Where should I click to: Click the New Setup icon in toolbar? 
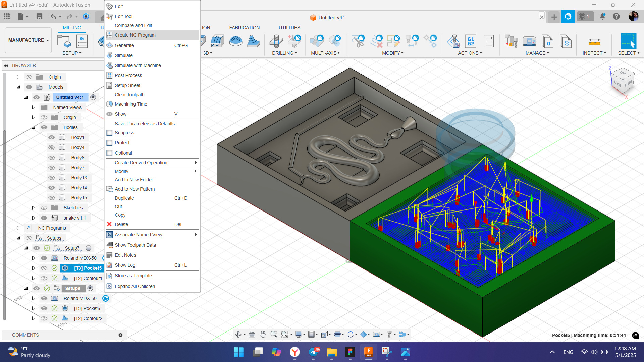[x=64, y=41]
